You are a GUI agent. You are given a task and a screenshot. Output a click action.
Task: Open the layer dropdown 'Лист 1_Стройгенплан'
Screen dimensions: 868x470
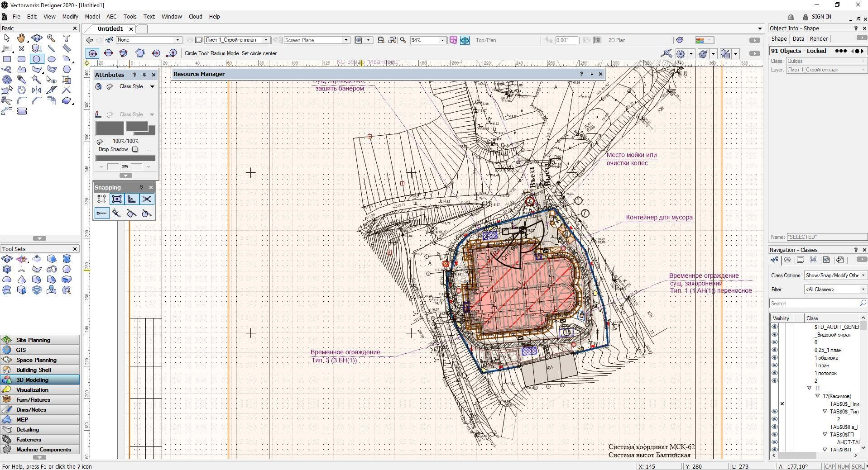tap(237, 40)
